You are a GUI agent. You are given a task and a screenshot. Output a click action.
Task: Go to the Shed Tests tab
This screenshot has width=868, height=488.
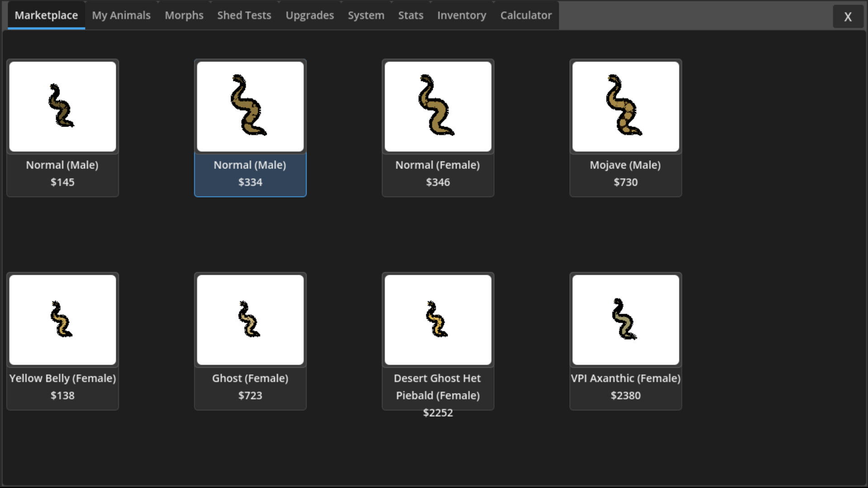244,15
